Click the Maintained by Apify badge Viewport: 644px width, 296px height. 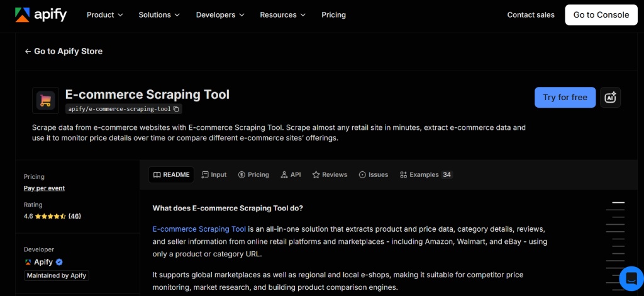click(x=57, y=275)
